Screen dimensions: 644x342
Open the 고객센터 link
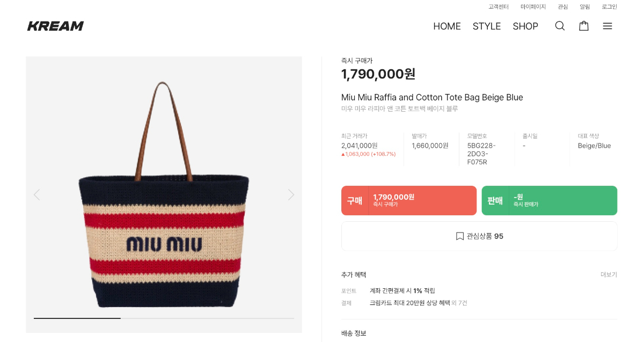tap(499, 7)
